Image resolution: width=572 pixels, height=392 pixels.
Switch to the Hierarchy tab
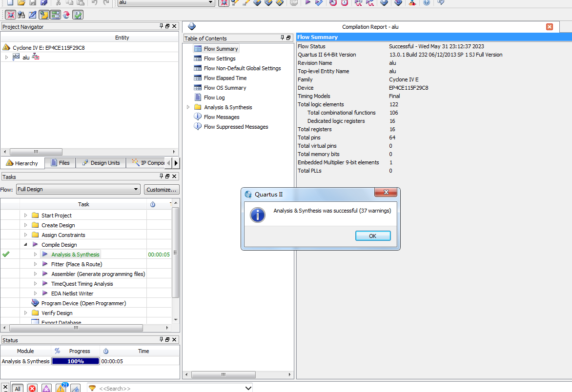click(x=22, y=163)
